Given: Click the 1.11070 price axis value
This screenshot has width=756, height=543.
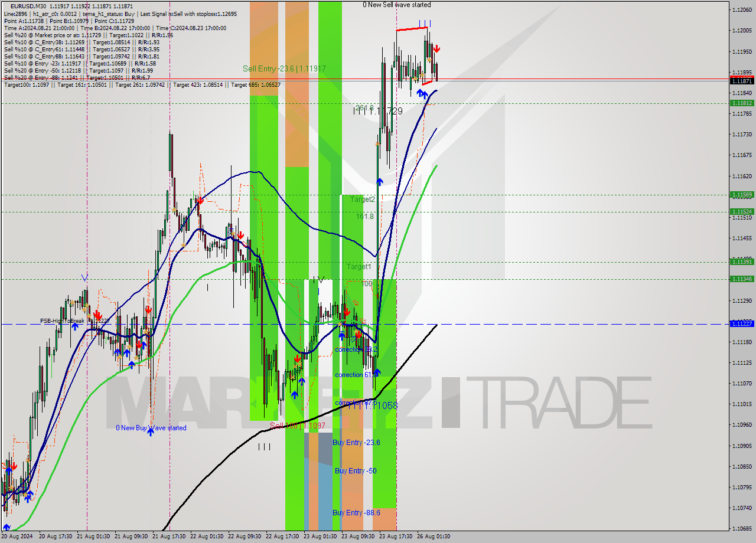Looking at the screenshot, I should pos(742,383).
